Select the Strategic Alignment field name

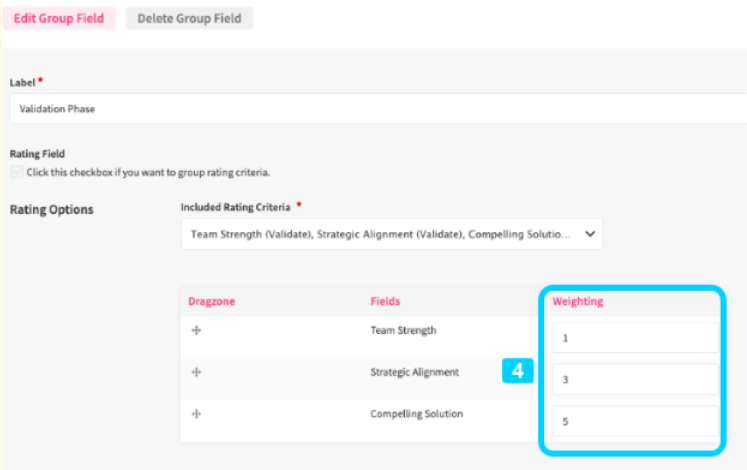(414, 372)
